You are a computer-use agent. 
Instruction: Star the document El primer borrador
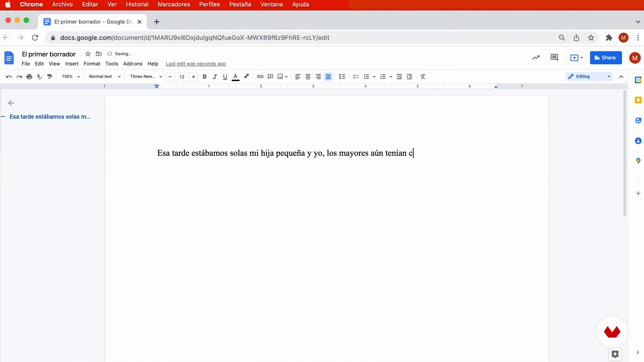tap(88, 54)
